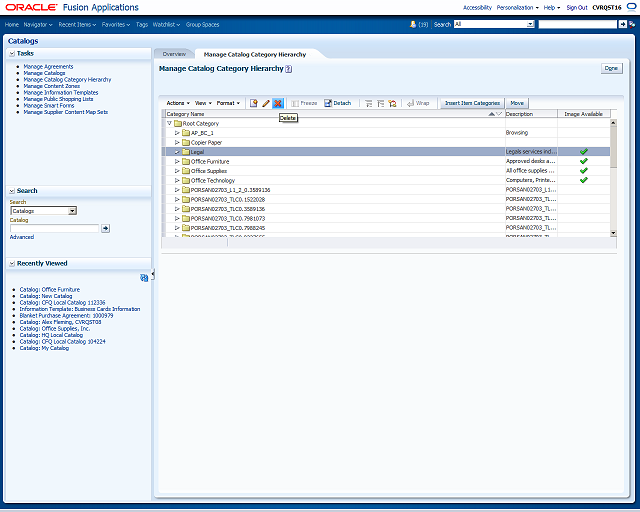Open the Format menu
This screenshot has width=640, height=512.
(228, 103)
